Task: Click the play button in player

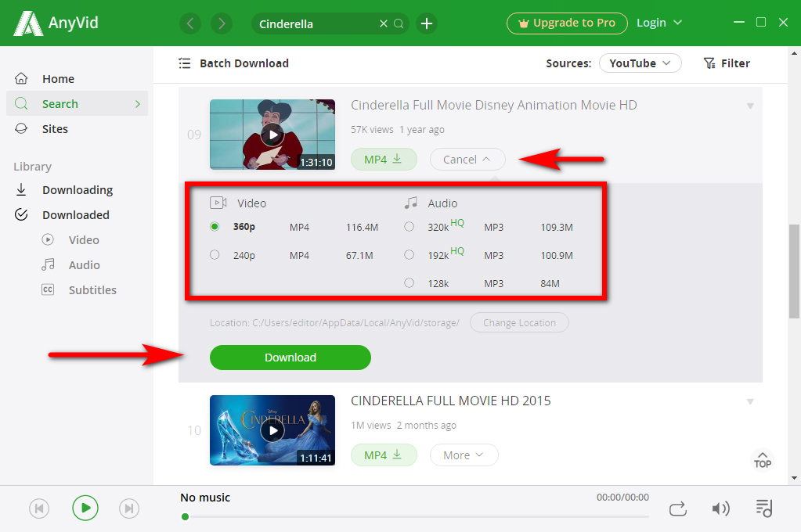Action: [x=85, y=508]
